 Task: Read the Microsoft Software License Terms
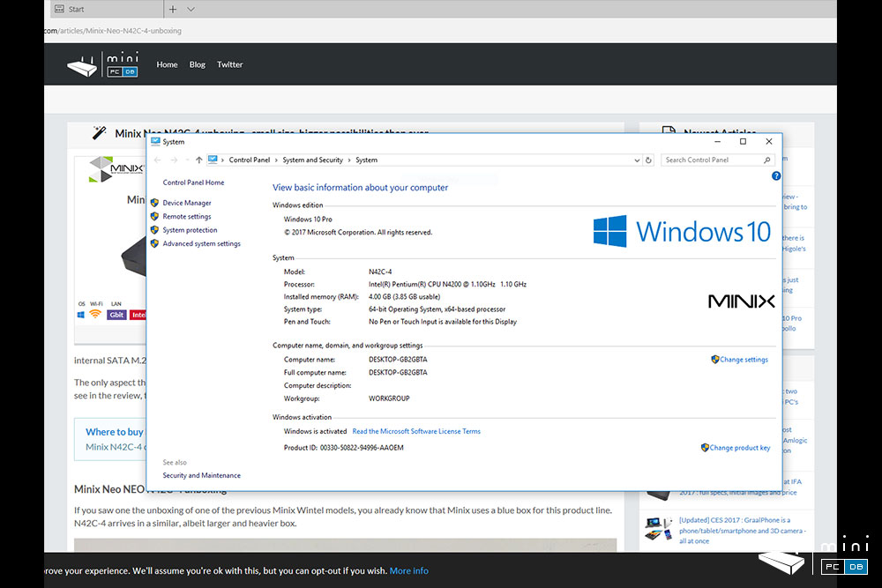[416, 432]
